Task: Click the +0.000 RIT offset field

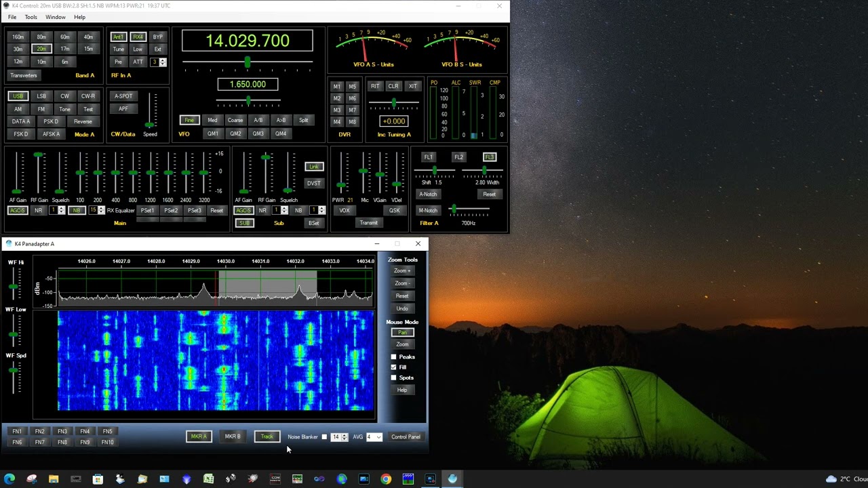Action: (394, 121)
